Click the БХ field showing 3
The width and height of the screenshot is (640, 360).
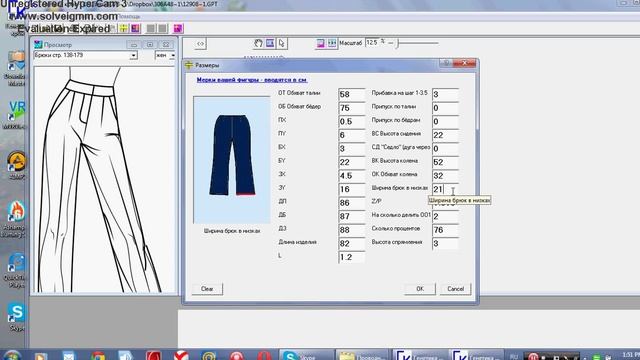pyautogui.click(x=351, y=149)
